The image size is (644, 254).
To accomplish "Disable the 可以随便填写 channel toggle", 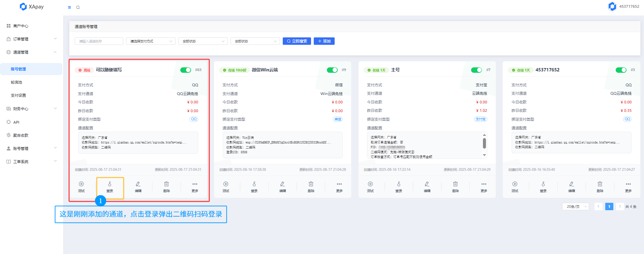I will click(x=186, y=70).
